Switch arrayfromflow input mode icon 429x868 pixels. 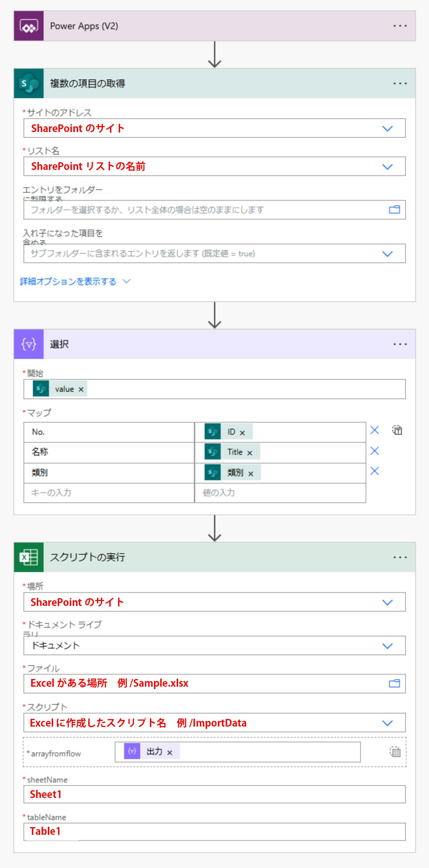395,752
